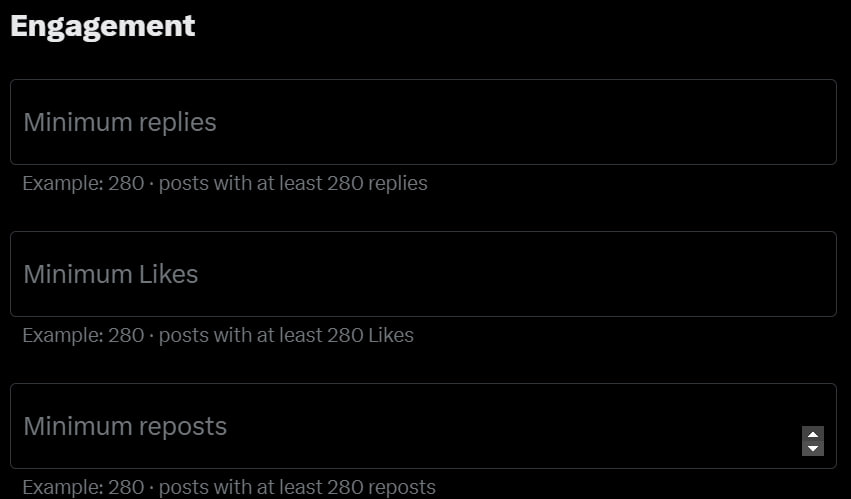The height and width of the screenshot is (499, 851).
Task: Click the 'Minimum Likes' placeholder text
Action: click(111, 274)
